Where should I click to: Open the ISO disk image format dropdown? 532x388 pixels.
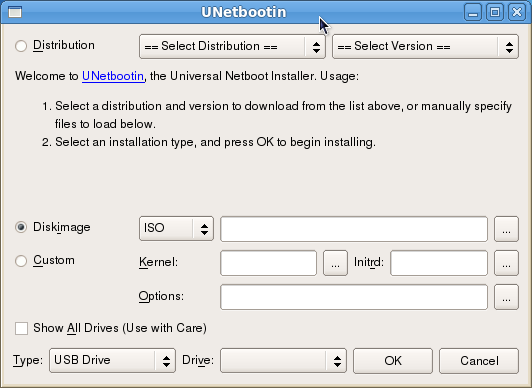(x=176, y=228)
